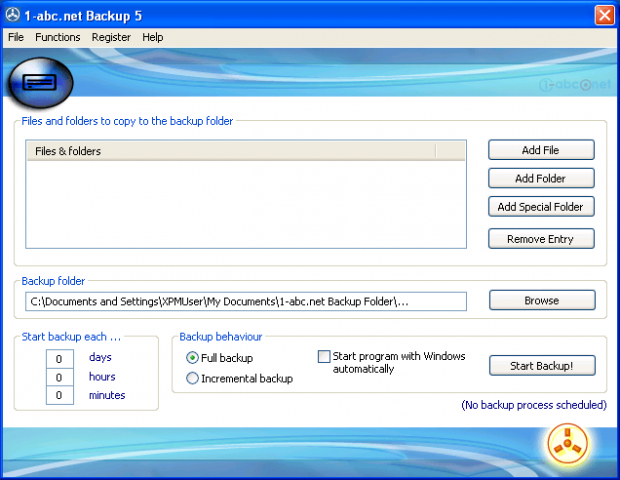Click the minutes input field
Viewport: 620px width, 480px height.
60,395
